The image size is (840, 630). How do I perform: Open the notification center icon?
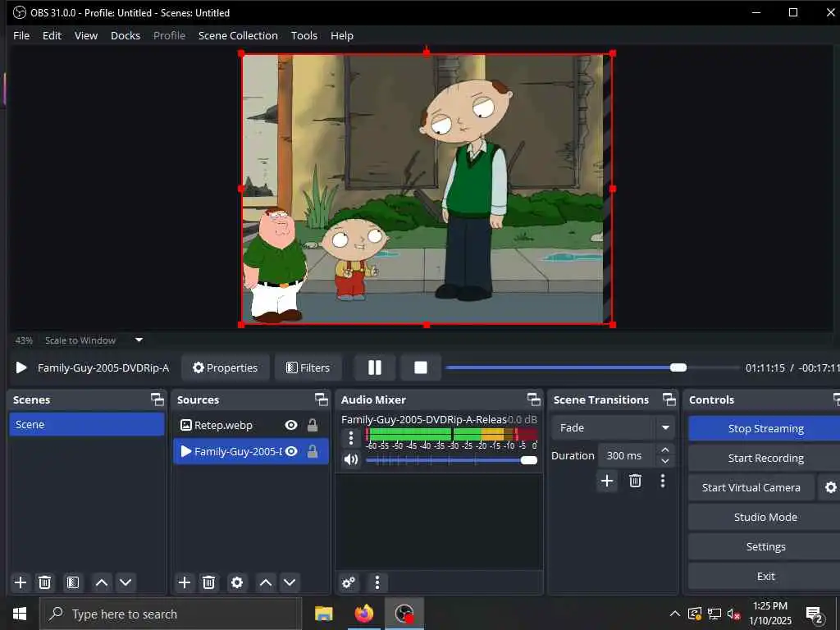[x=815, y=614]
